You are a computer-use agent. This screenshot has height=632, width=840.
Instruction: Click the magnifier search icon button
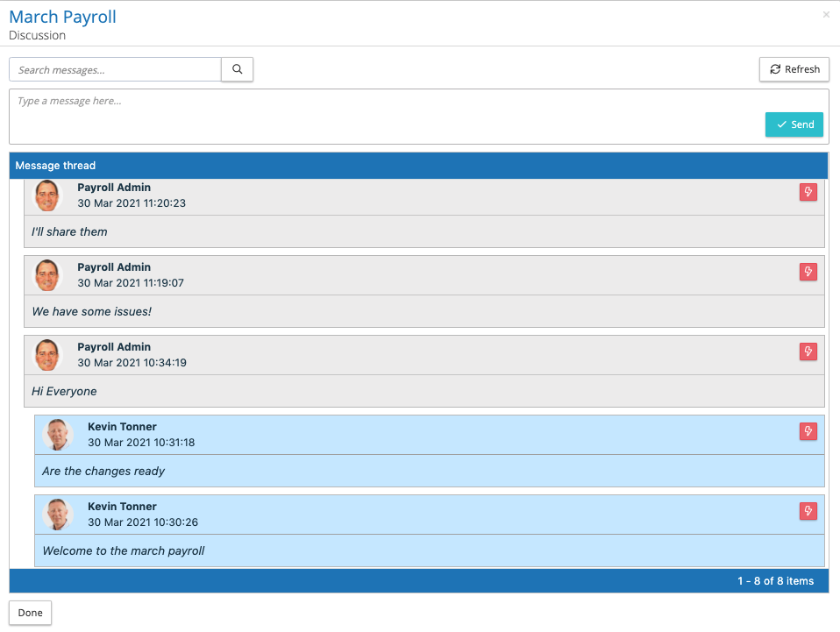point(237,70)
